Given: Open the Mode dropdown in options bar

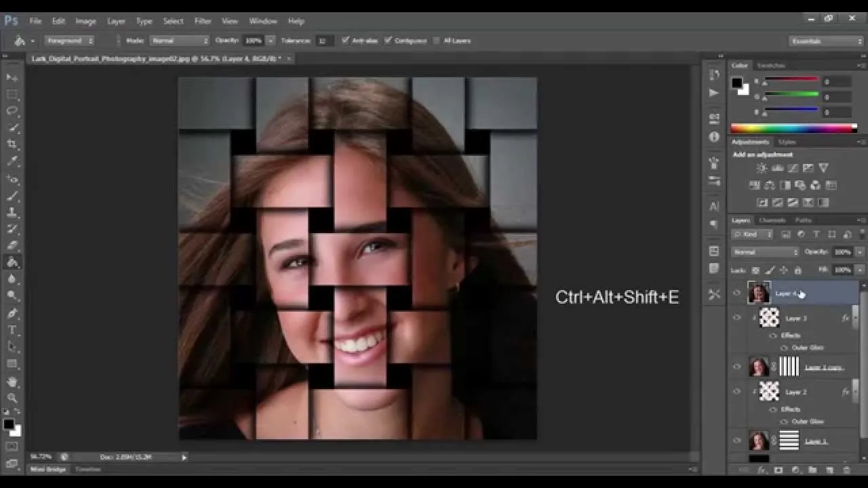Looking at the screenshot, I should click(x=180, y=41).
